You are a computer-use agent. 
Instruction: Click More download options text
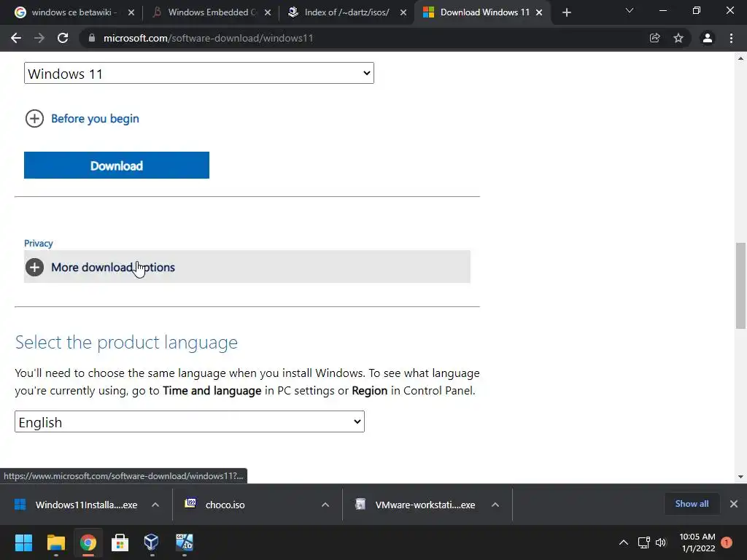coord(113,267)
